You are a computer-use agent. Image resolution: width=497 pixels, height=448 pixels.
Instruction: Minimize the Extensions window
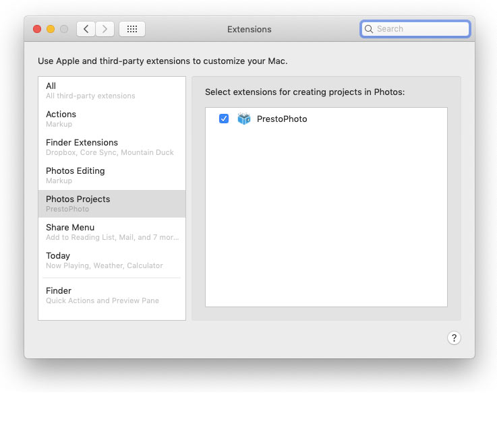pyautogui.click(x=51, y=29)
